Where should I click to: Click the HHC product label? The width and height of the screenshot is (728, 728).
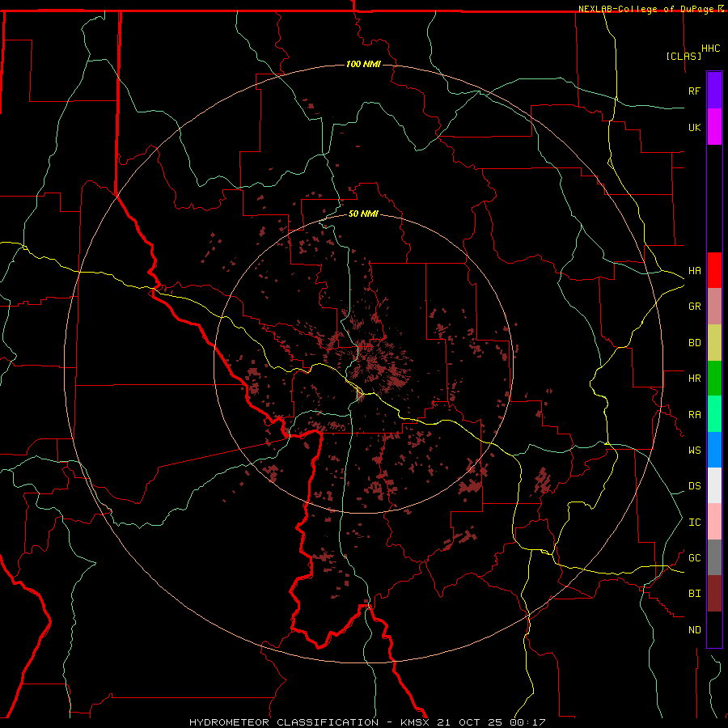coord(711,49)
